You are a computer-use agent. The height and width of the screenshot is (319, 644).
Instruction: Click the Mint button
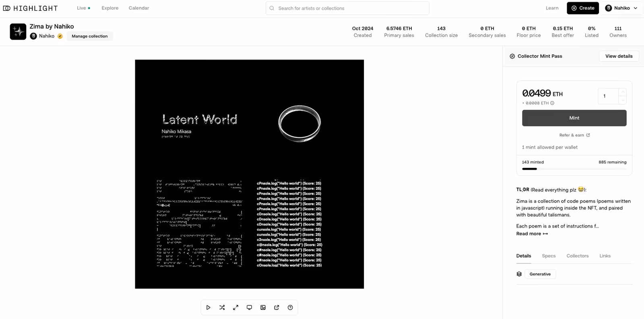[574, 118]
